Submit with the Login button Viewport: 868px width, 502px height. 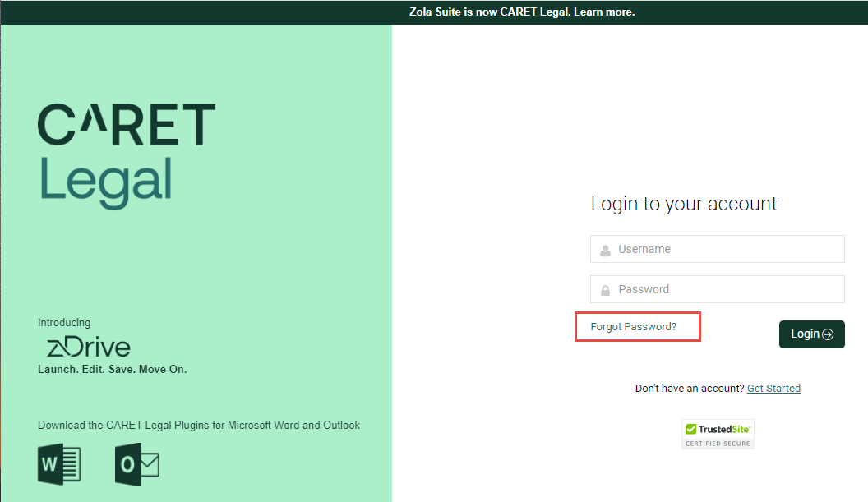pos(811,334)
